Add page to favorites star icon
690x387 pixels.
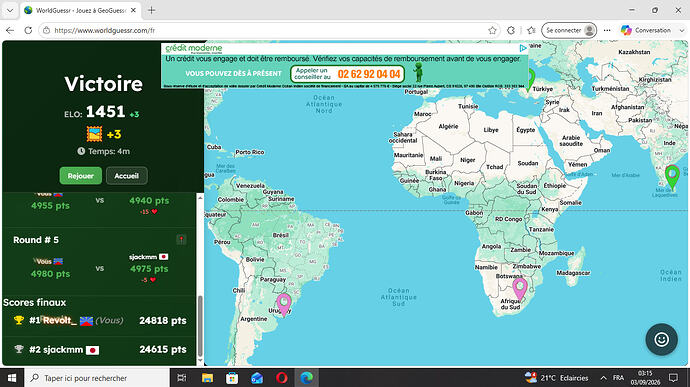[492, 30]
